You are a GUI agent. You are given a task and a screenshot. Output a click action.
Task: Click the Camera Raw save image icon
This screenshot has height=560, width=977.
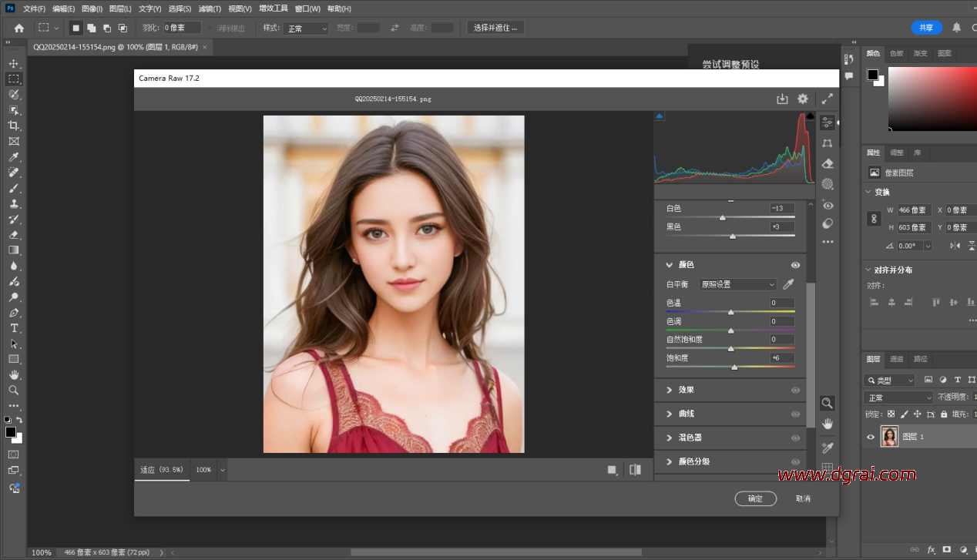click(x=782, y=99)
